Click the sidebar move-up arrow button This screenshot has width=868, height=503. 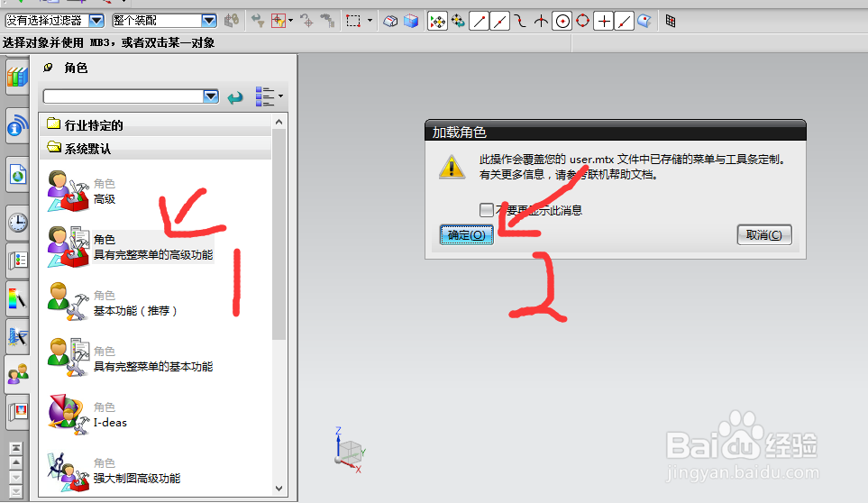pyautogui.click(x=16, y=462)
